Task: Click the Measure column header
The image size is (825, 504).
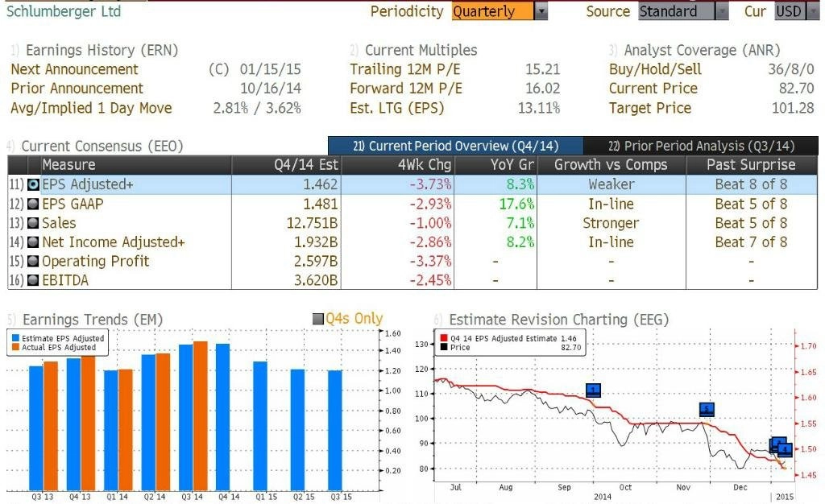Action: coord(136,165)
